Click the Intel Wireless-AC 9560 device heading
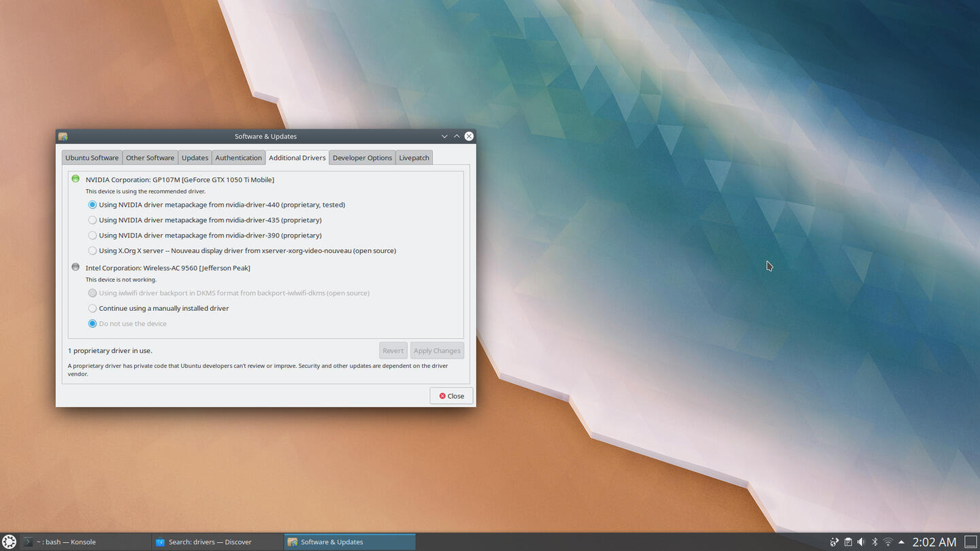This screenshot has width=980, height=551. pos(168,268)
